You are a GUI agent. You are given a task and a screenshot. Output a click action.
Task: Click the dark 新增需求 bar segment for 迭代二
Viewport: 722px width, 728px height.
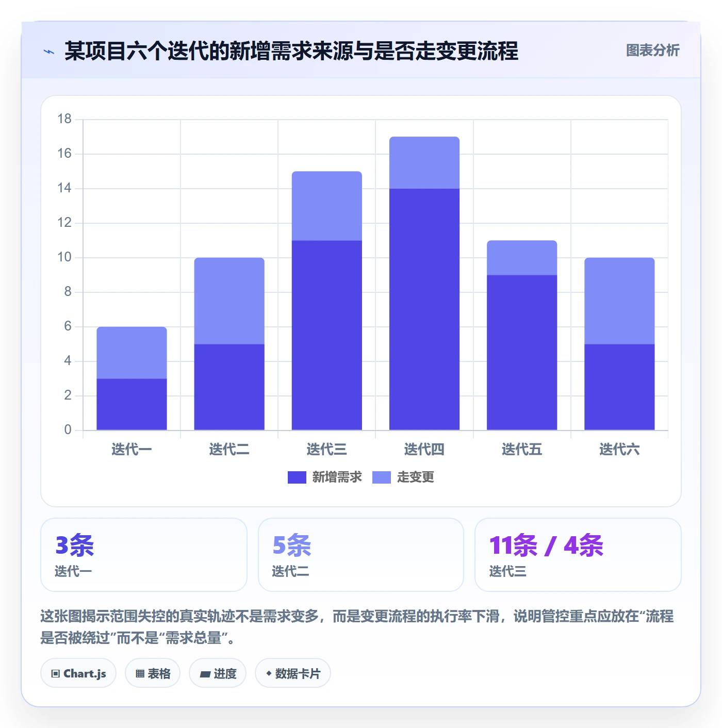(x=229, y=387)
